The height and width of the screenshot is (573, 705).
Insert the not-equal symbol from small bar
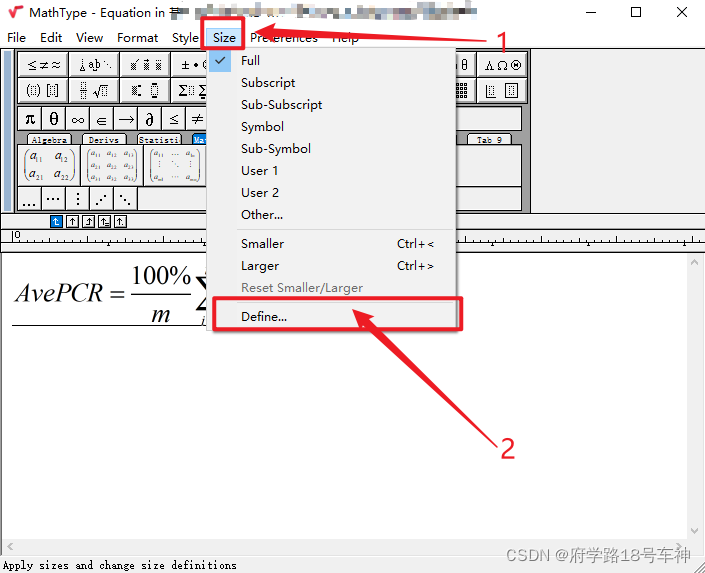pyautogui.click(x=197, y=119)
